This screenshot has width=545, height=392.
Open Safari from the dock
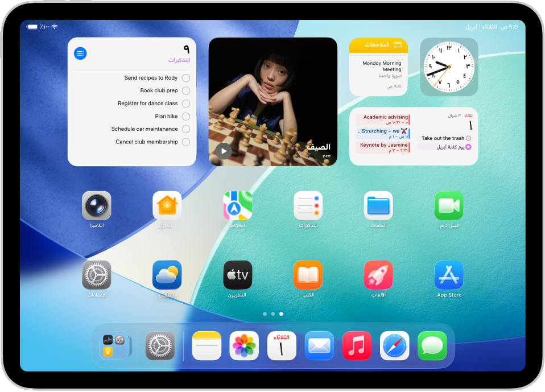click(394, 345)
